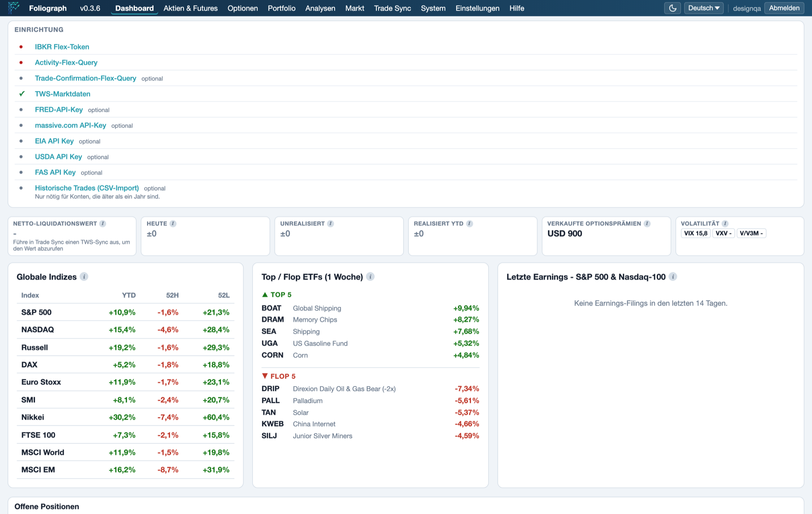Click info icon next to Unrealisiert

point(330,224)
